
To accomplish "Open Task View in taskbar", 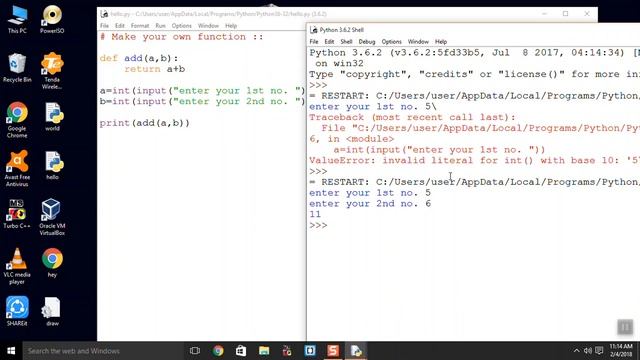I will coord(195,351).
